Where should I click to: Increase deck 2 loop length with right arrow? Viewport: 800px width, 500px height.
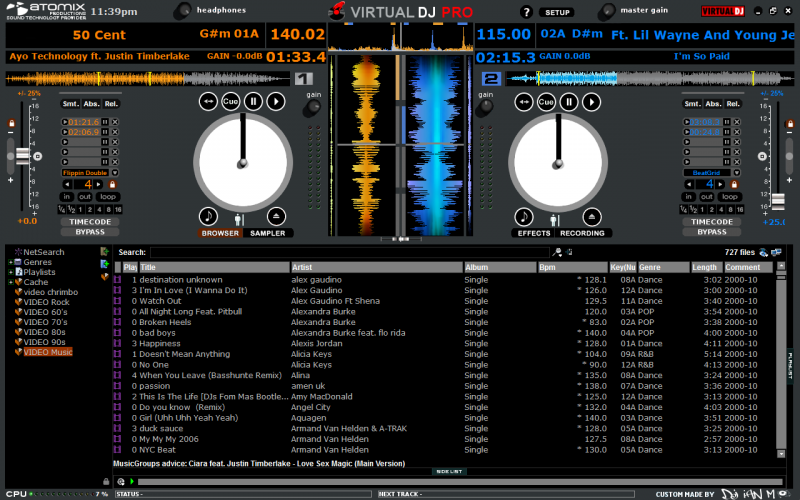[720, 184]
